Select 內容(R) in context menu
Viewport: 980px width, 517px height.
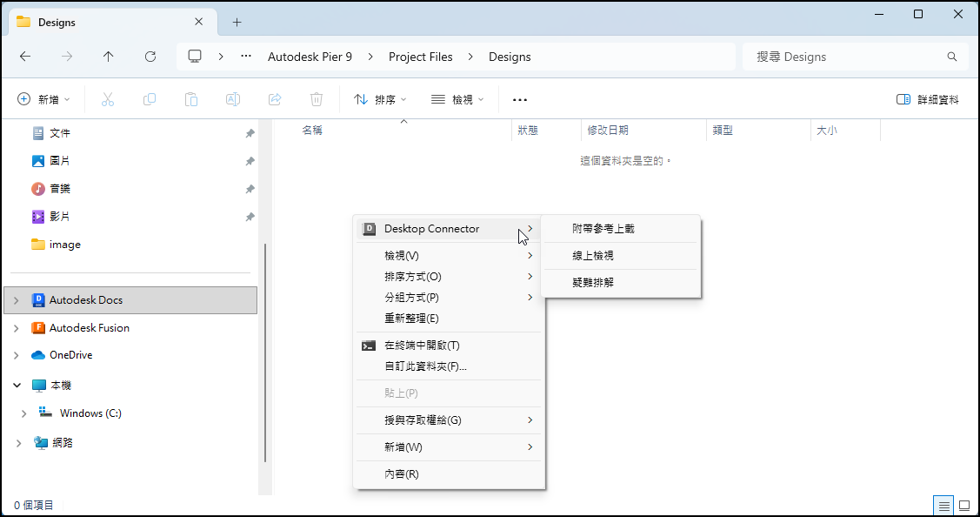[448, 474]
